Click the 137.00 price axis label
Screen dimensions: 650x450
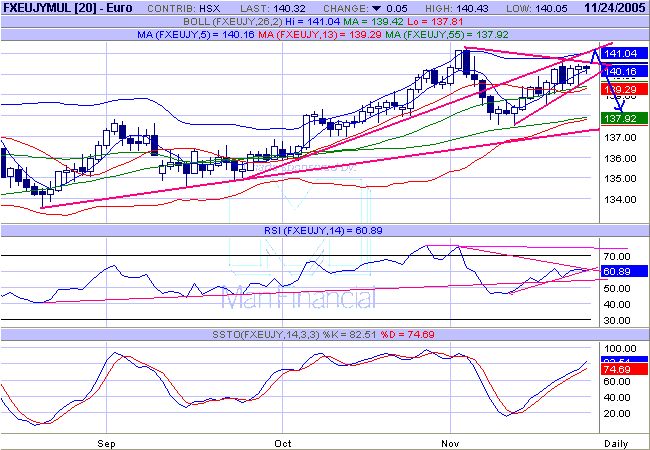coord(620,138)
